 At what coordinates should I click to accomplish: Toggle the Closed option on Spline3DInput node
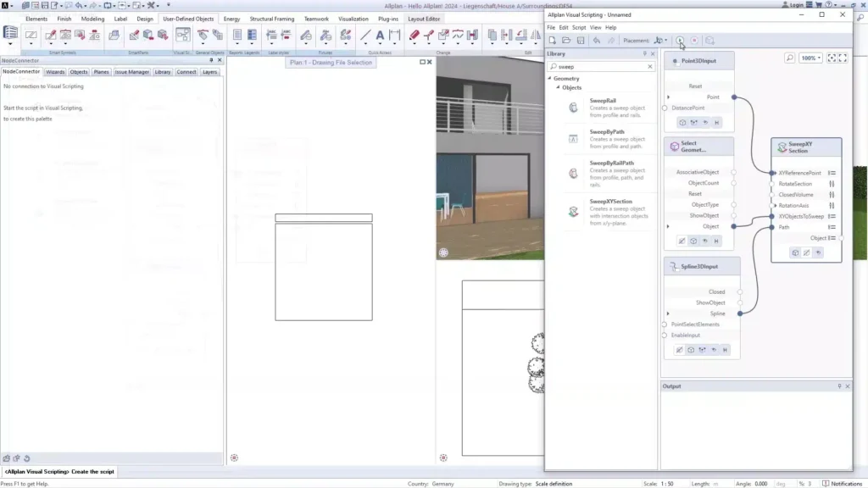coord(742,291)
